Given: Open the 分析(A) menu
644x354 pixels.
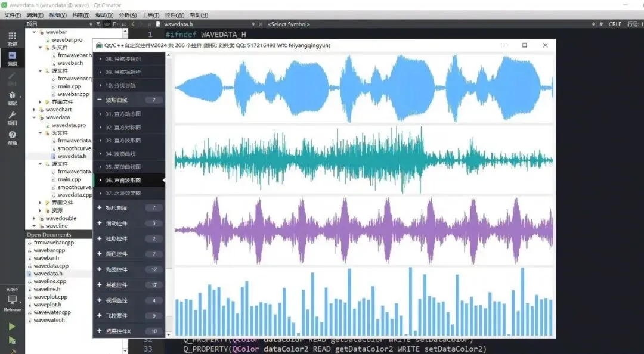Looking at the screenshot, I should [x=128, y=15].
